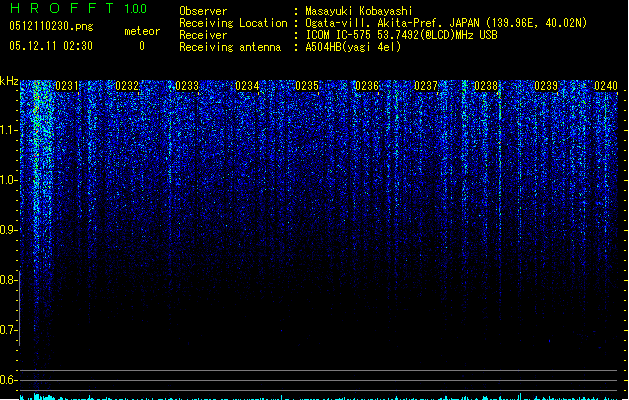Click the 0238 time marker
This screenshot has width=629, height=400.
(x=486, y=86)
